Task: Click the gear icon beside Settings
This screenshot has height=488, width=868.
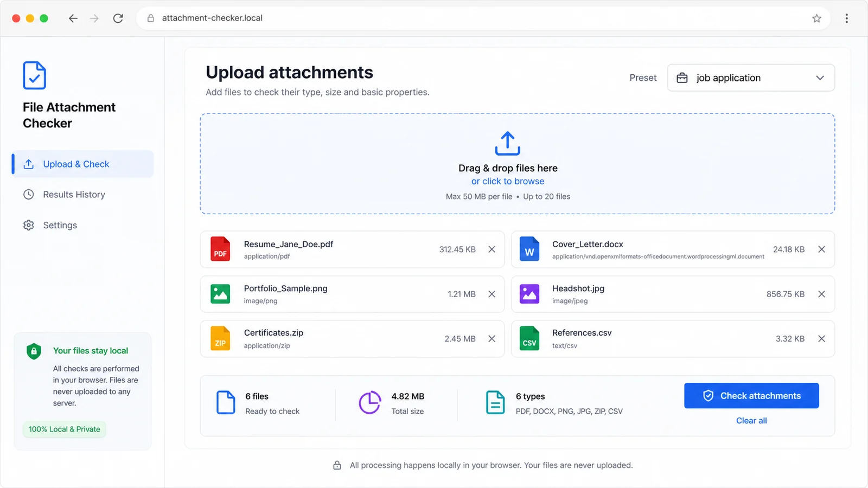Action: (x=29, y=225)
